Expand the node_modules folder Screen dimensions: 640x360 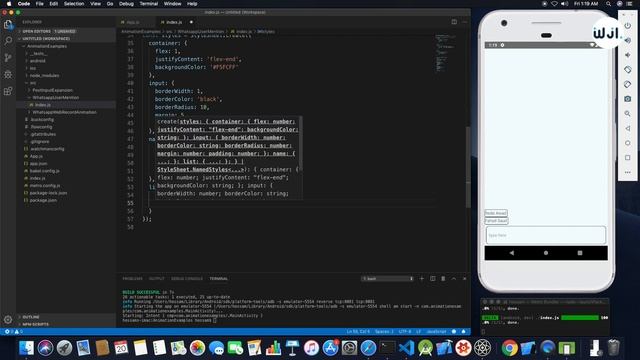(44, 76)
